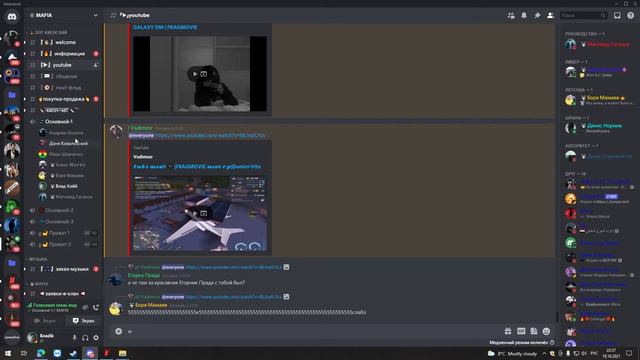This screenshot has height=360, width=640.
Task: Click the user avatar in bottom panel
Action: (x=32, y=338)
